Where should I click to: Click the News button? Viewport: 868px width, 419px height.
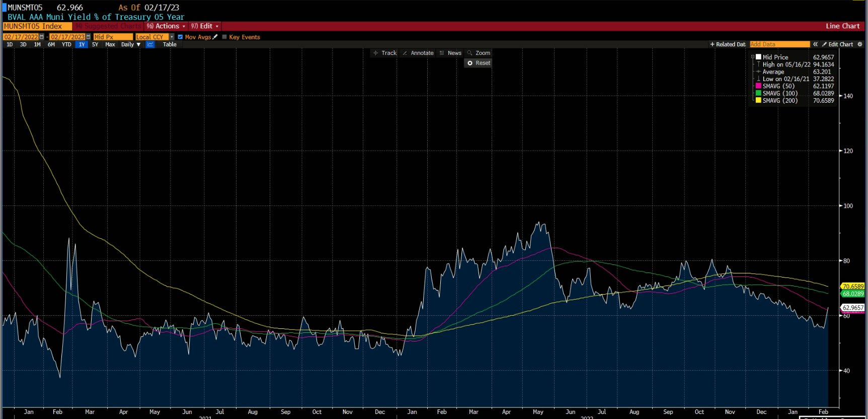pos(450,53)
